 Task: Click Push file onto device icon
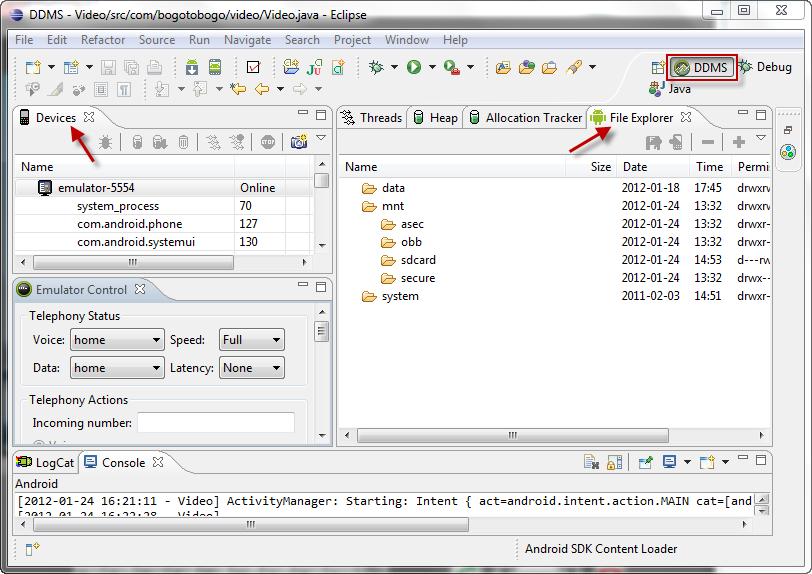click(676, 142)
